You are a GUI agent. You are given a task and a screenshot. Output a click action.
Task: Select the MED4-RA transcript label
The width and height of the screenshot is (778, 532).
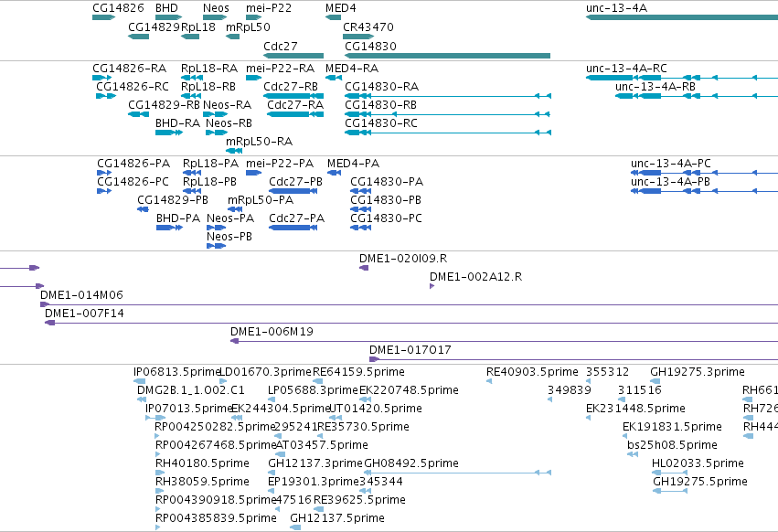point(352,68)
